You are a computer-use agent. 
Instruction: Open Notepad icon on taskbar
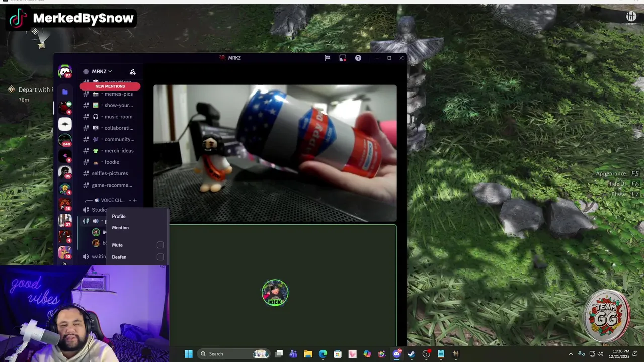(x=441, y=354)
